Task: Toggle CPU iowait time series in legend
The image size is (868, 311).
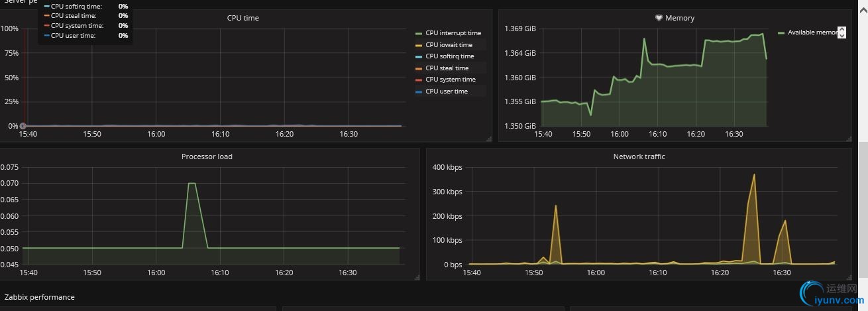Action: (x=449, y=45)
